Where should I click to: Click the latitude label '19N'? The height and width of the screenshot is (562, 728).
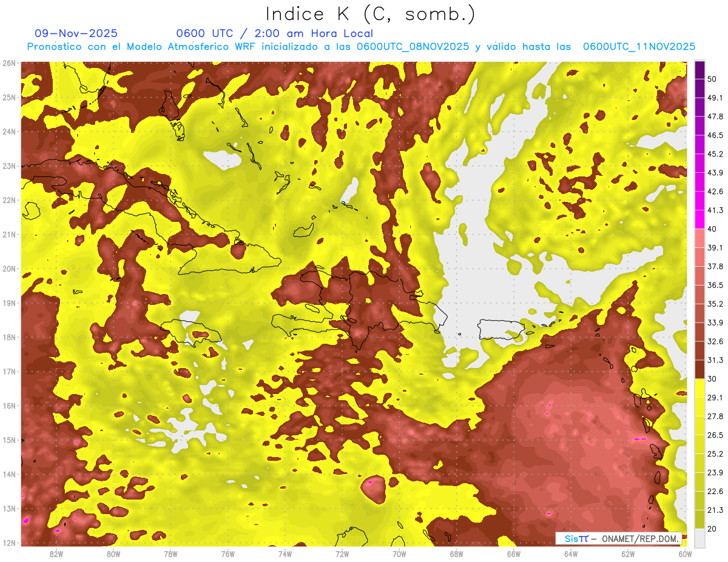point(9,303)
